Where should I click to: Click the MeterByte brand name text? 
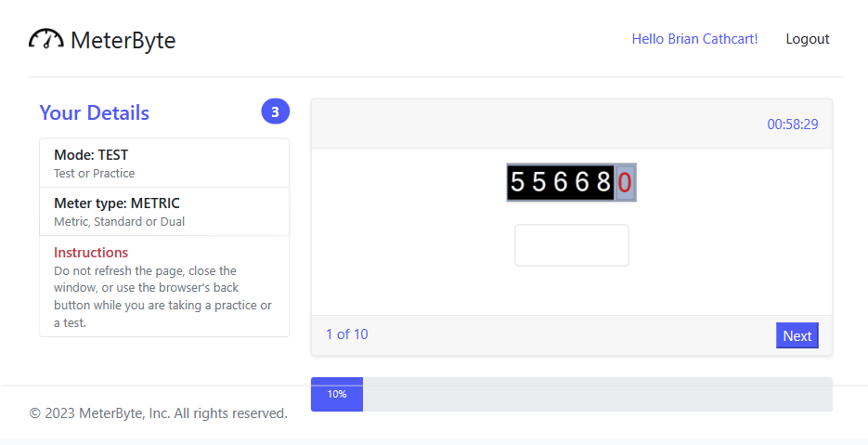(123, 40)
